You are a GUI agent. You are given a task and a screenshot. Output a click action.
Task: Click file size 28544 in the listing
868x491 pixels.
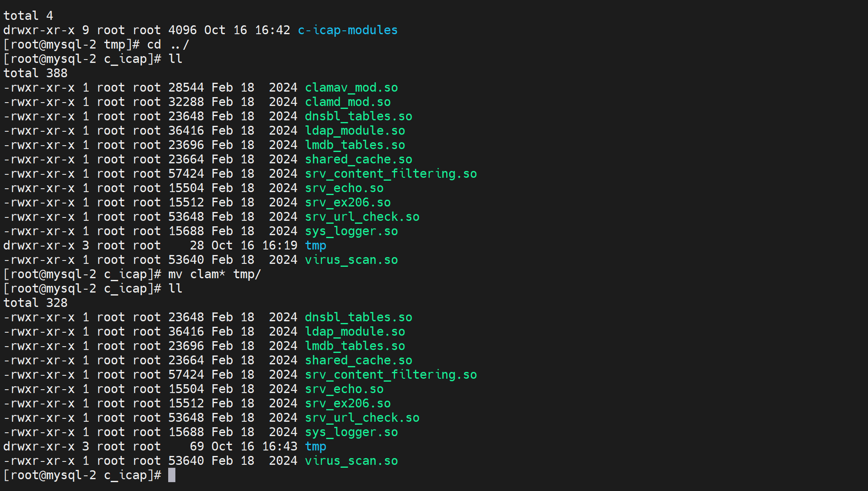[x=186, y=88]
